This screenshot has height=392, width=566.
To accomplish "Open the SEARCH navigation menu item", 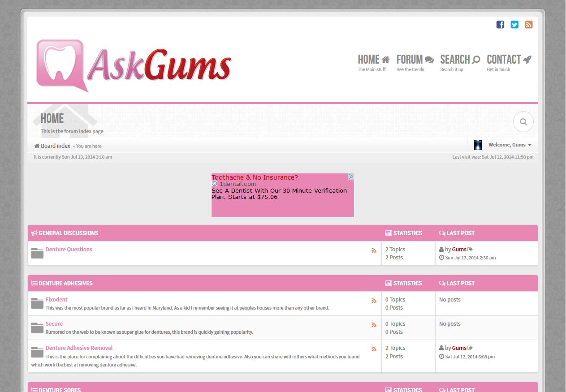I will [x=460, y=60].
